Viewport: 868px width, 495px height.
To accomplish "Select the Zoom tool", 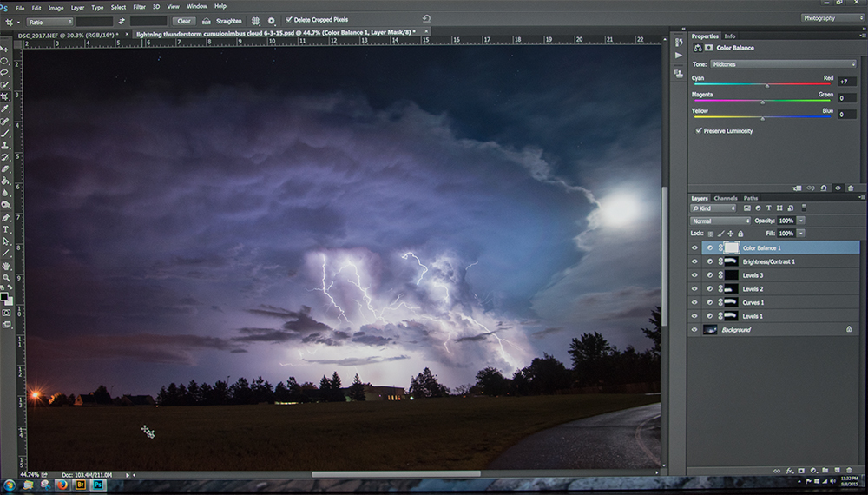I will (5, 277).
